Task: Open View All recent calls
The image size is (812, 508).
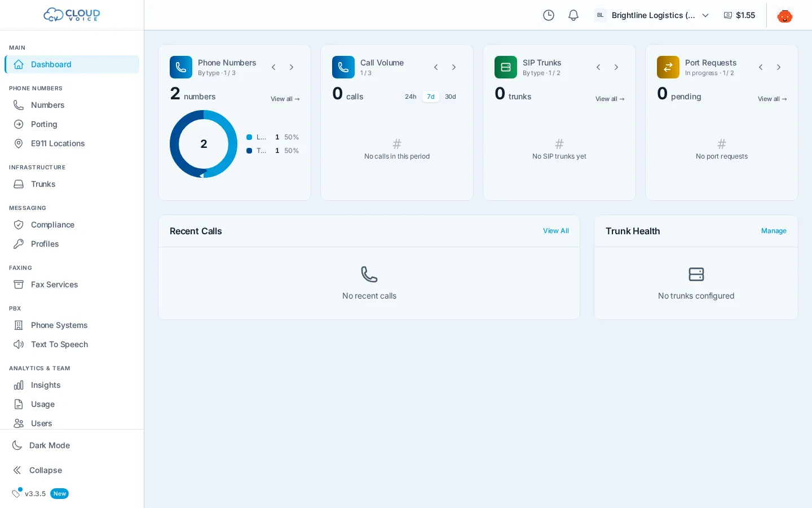Action: 555,231
